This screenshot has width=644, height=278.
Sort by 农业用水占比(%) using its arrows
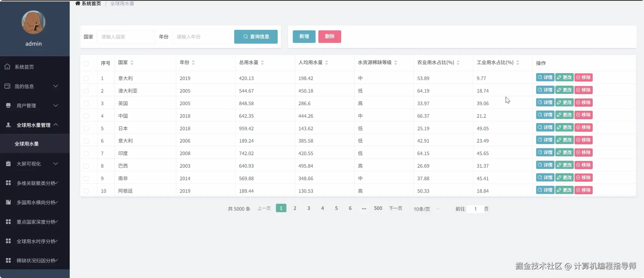(x=458, y=63)
